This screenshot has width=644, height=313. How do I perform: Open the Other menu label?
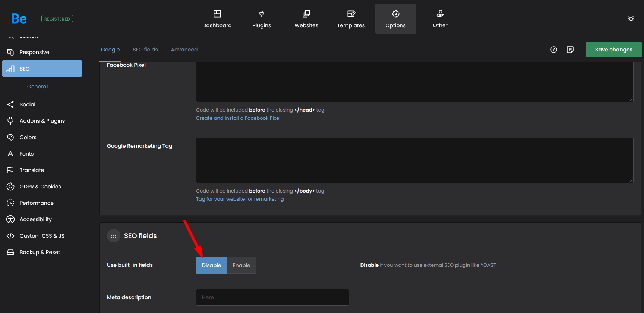point(440,25)
